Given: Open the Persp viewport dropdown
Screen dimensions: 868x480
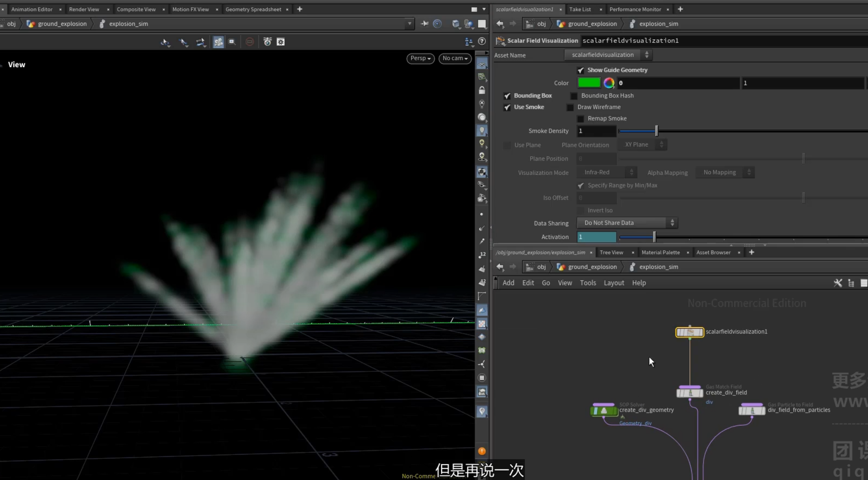Looking at the screenshot, I should click(x=421, y=58).
